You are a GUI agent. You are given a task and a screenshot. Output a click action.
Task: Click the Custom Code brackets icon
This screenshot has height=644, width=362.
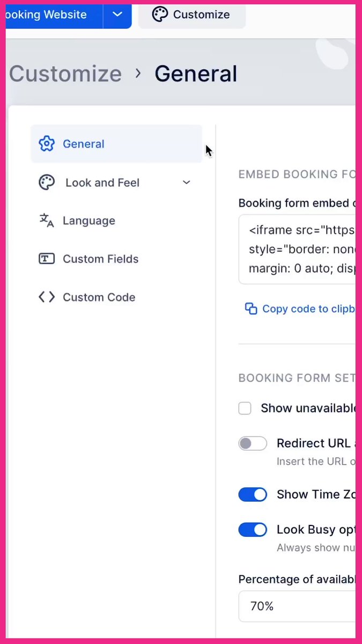pos(47,297)
